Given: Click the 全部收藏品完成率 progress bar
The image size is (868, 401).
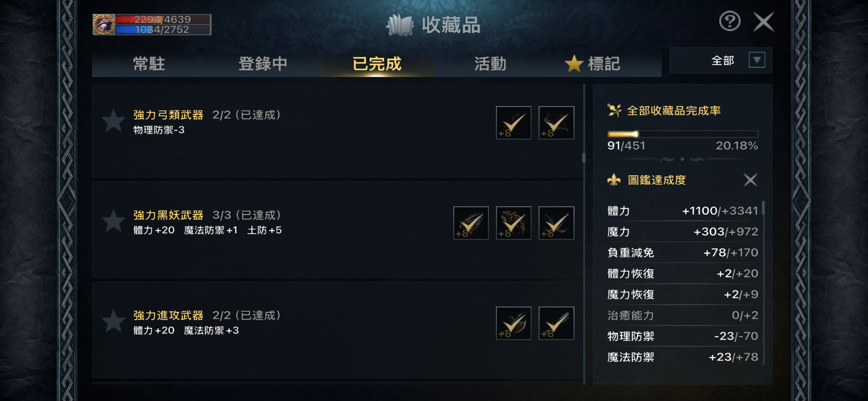Looking at the screenshot, I should pos(682,134).
